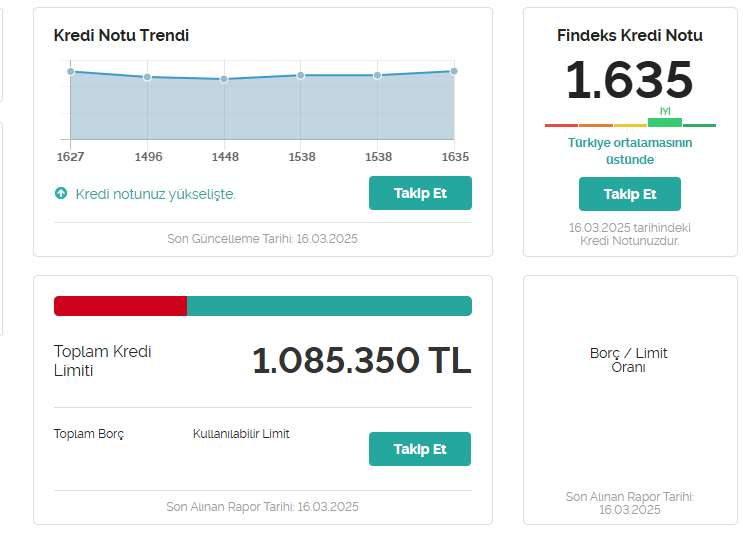Click the yellow segment of score scale
The width and height of the screenshot is (743, 551).
(x=630, y=126)
